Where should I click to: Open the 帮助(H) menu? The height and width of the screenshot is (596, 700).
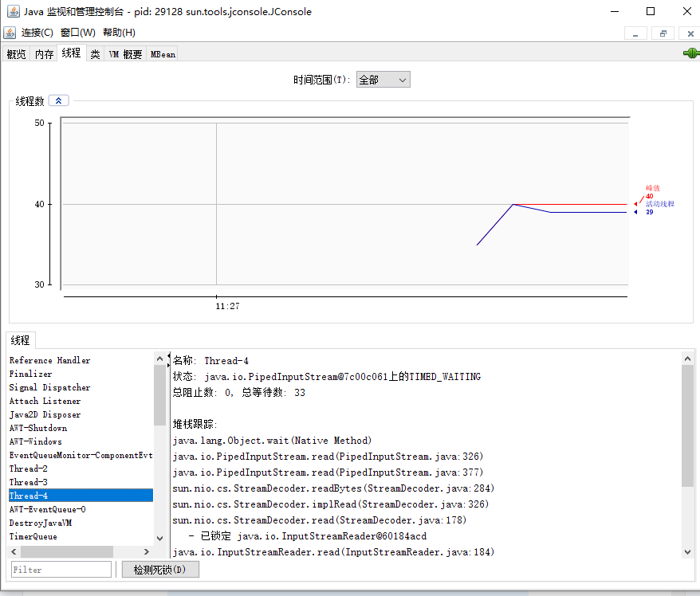[x=120, y=33]
